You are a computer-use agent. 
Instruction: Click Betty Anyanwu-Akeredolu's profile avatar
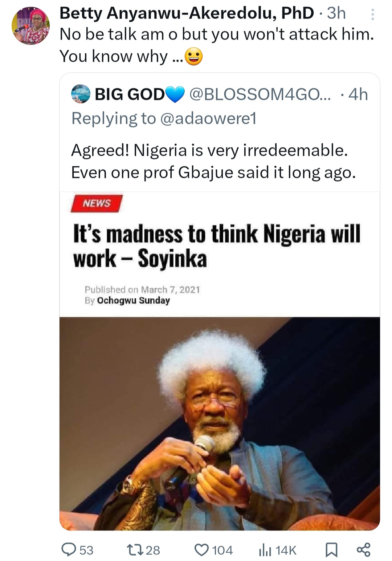[30, 26]
